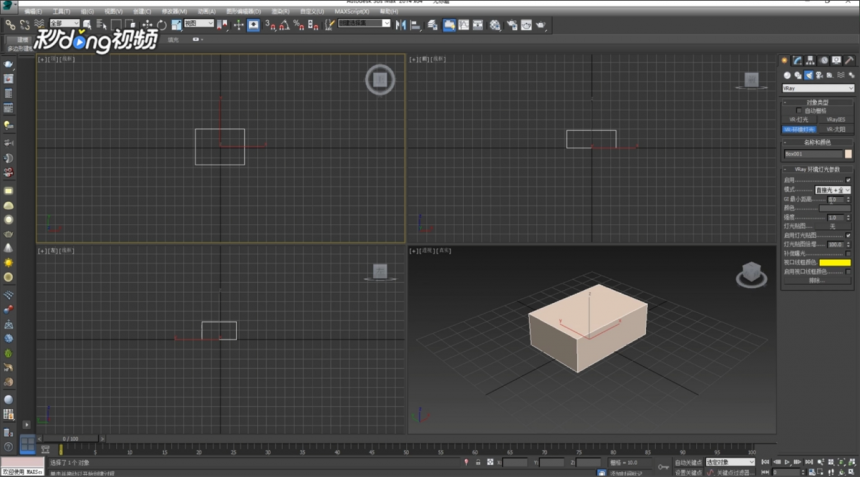Screen dimensions: 860x477
Task: Switch to the Utilities hammer tab
Action: click(849, 60)
